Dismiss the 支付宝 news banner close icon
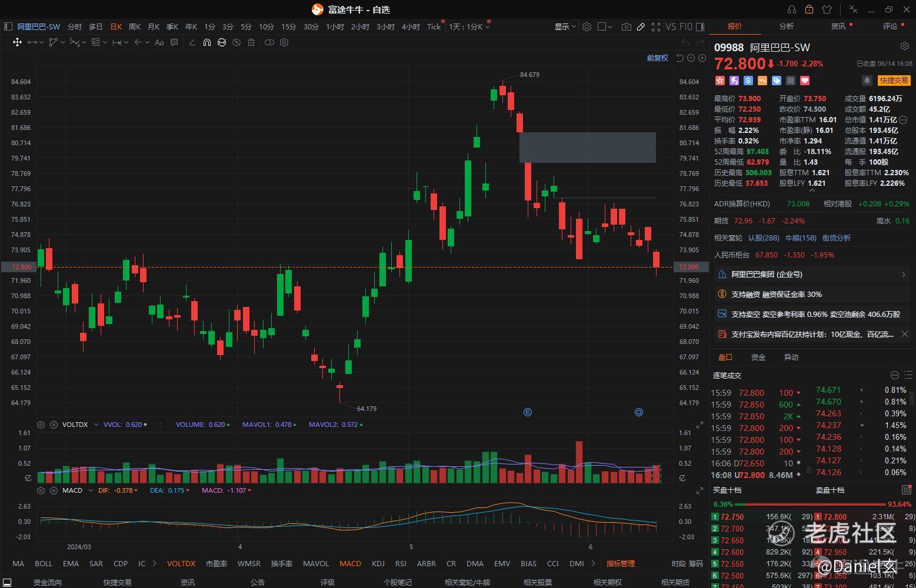The width and height of the screenshot is (916, 588). click(905, 334)
